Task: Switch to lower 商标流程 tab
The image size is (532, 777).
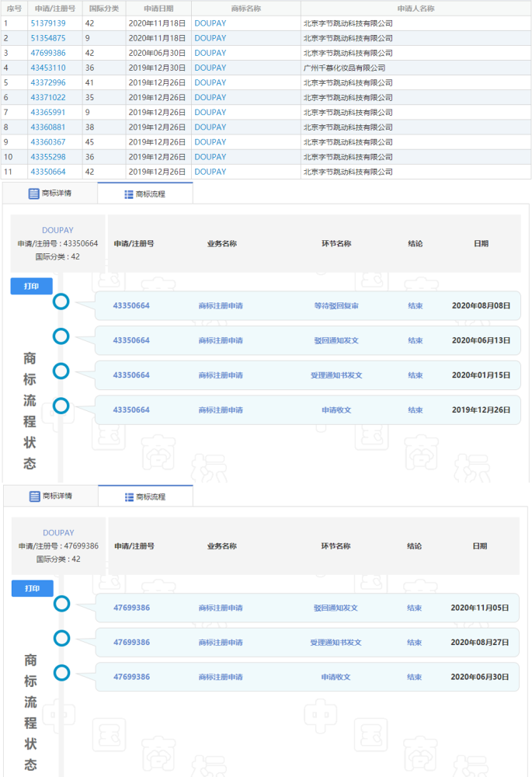Action: click(146, 496)
